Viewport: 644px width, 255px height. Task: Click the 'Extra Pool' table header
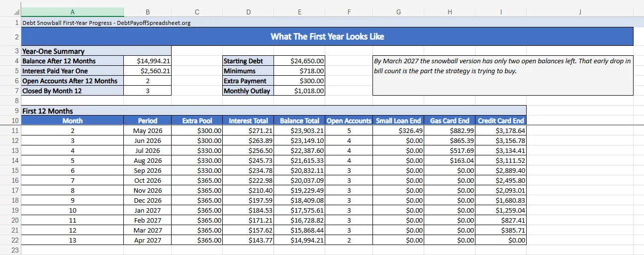pos(197,121)
